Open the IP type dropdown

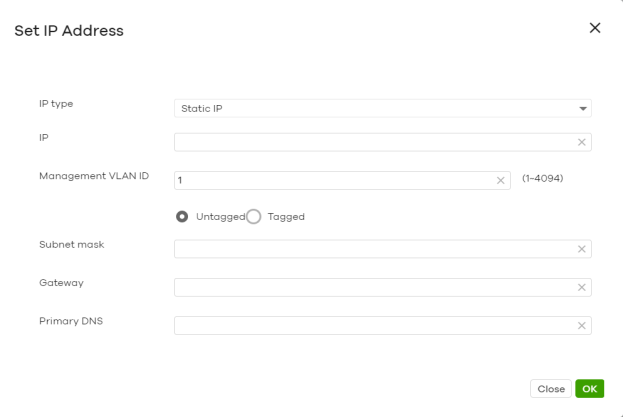[x=382, y=108]
